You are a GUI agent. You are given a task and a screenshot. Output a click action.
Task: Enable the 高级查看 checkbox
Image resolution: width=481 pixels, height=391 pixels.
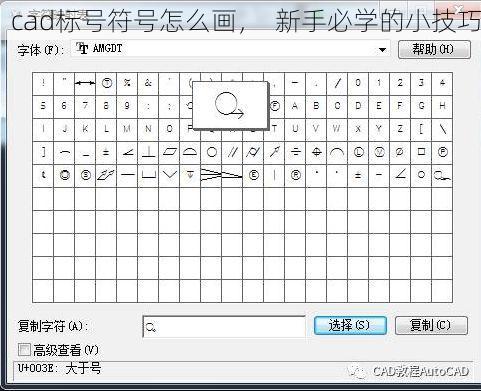tap(24, 350)
